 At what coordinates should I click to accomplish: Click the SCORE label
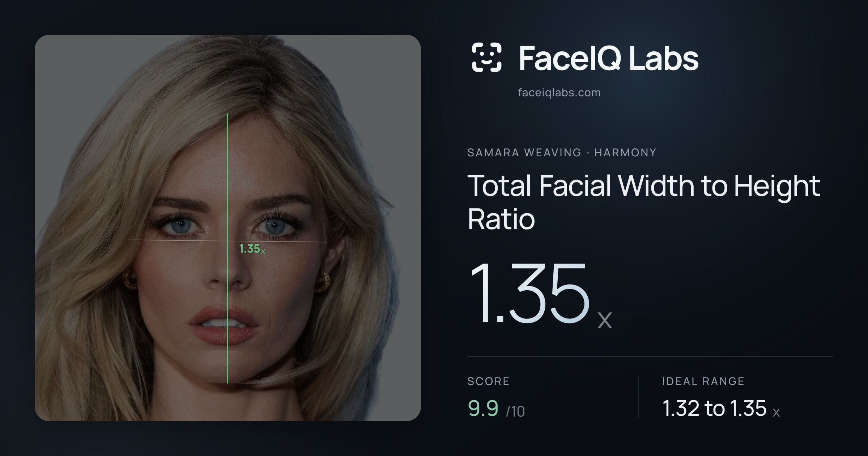pyautogui.click(x=488, y=381)
